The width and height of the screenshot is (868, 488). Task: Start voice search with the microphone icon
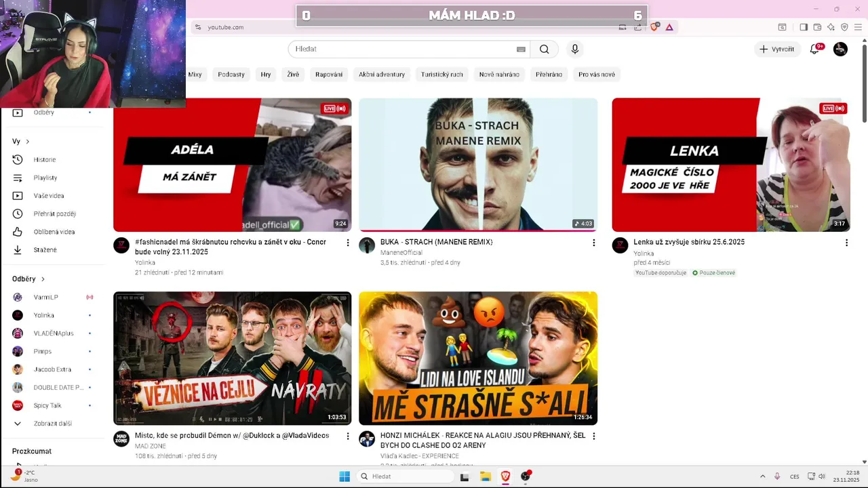point(575,49)
